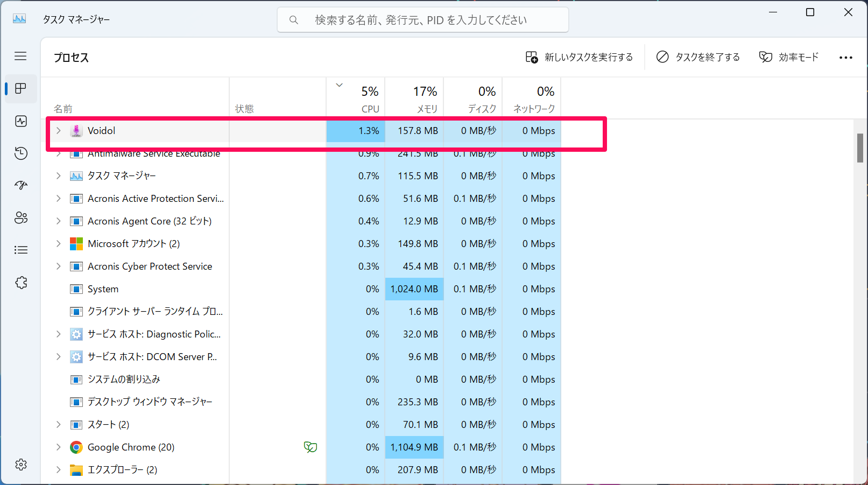This screenshot has height=485, width=868.
Task: Click the Voidol process icon
Action: pyautogui.click(x=76, y=131)
